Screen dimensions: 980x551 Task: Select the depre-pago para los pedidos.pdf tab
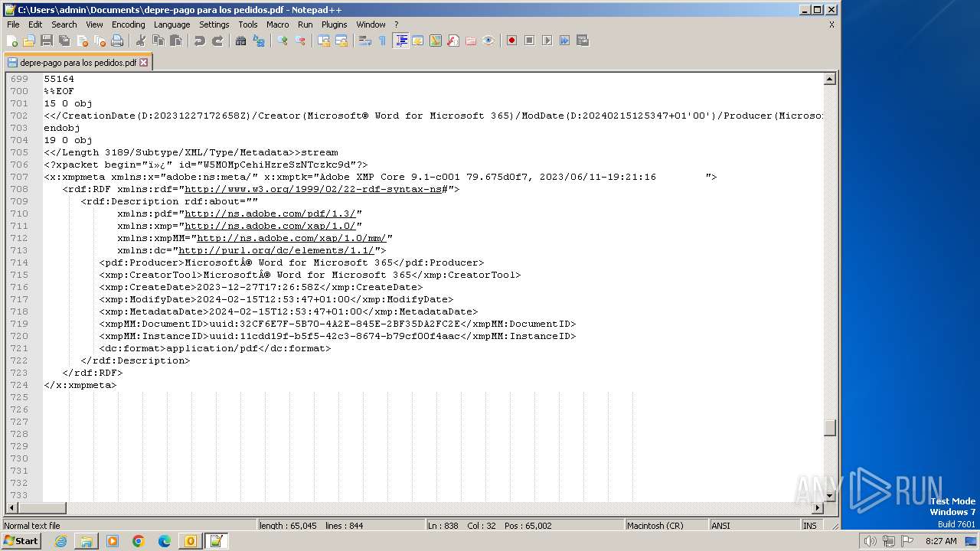[x=78, y=63]
